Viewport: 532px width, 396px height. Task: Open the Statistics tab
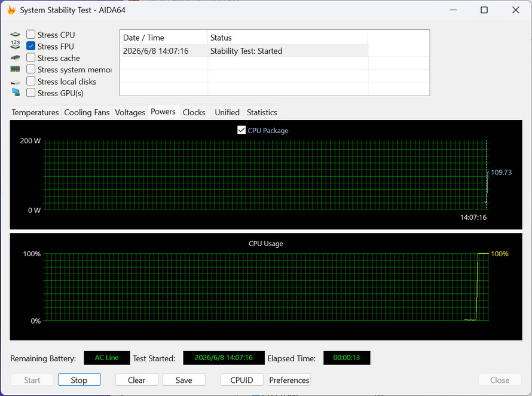point(262,112)
